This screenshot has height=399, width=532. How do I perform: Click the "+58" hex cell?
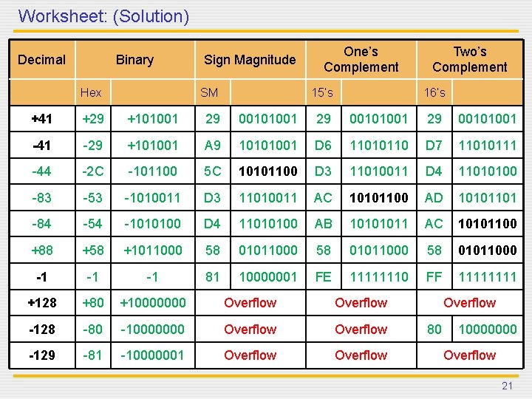pos(93,250)
